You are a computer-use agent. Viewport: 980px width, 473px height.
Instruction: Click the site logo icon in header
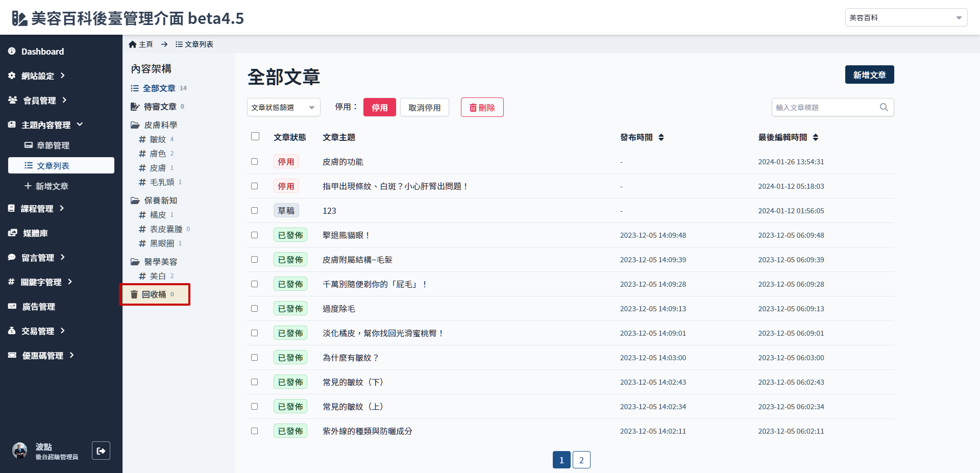(19, 18)
